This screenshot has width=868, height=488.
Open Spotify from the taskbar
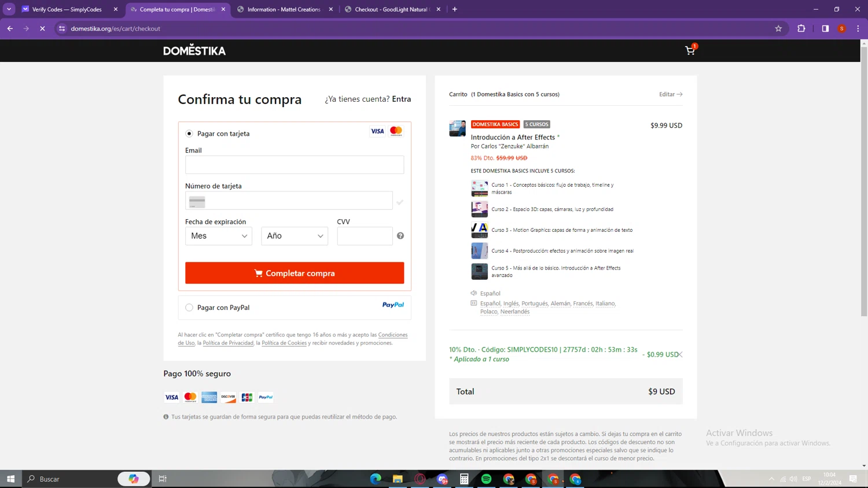click(487, 479)
